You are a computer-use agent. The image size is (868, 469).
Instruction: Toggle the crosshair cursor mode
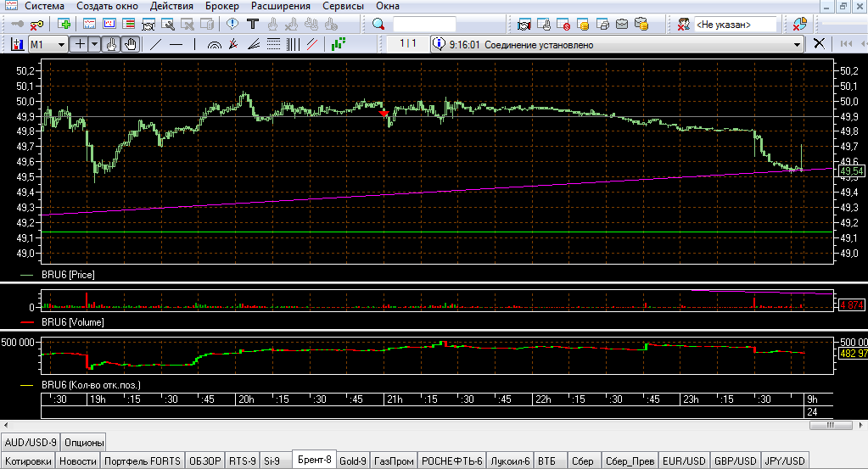pyautogui.click(x=80, y=44)
